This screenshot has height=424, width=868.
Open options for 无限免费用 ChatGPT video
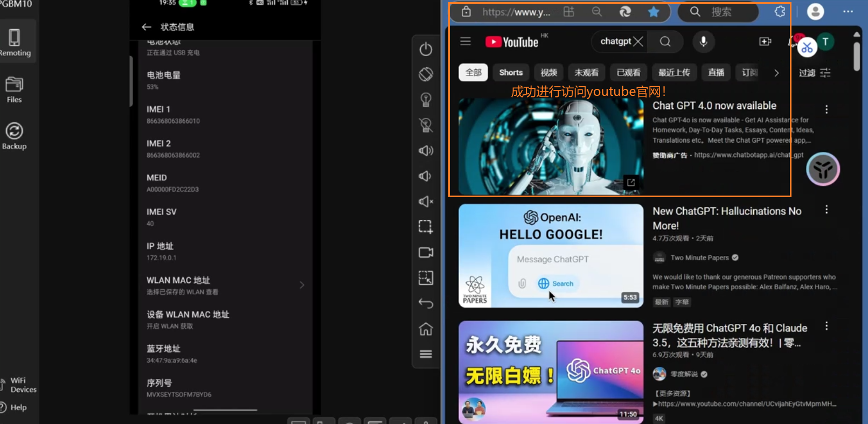(x=827, y=326)
